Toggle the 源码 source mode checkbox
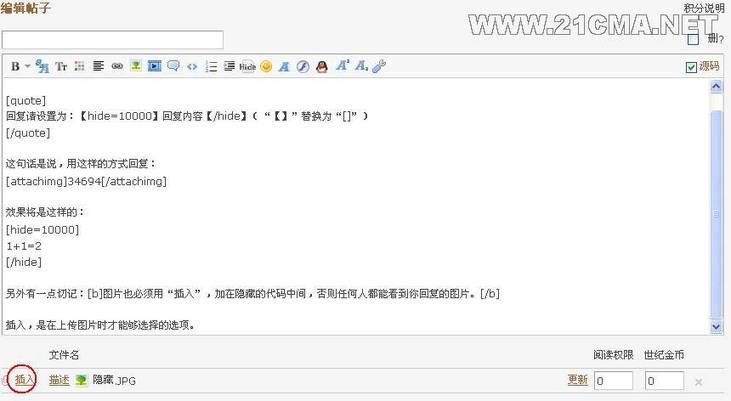731x401 pixels. click(x=691, y=67)
